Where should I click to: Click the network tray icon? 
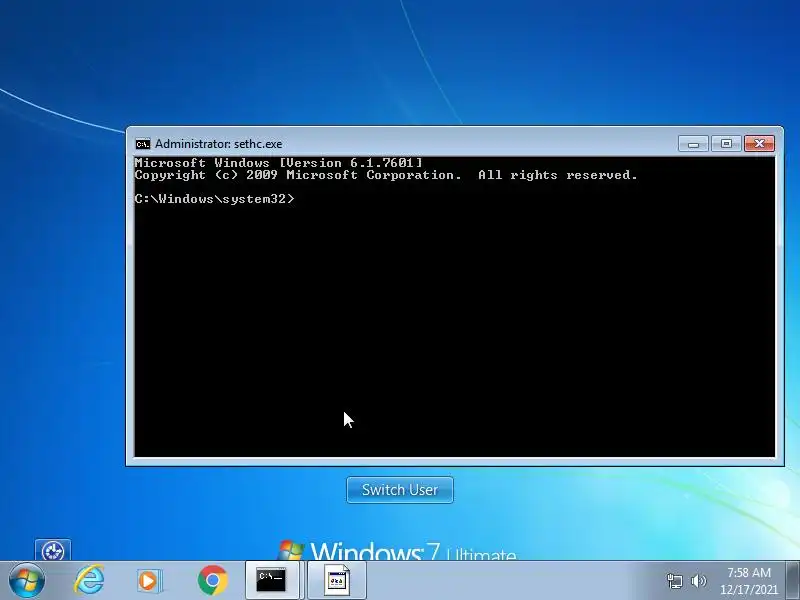pos(674,581)
